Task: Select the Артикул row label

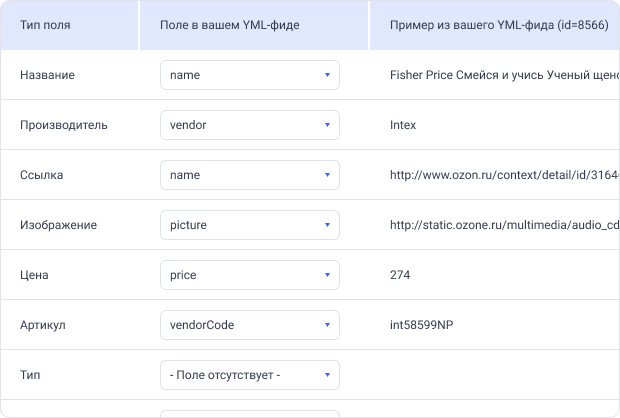Action: pos(45,325)
